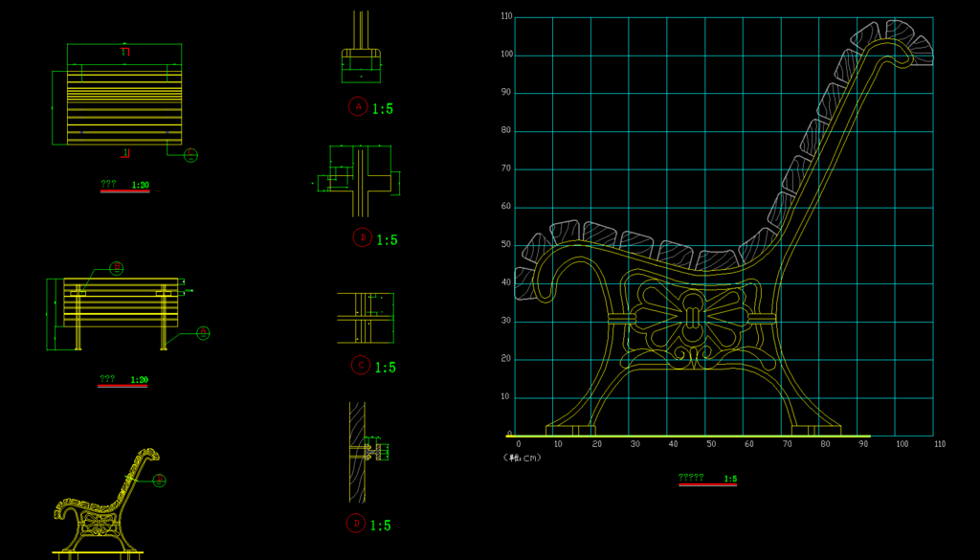
Task: Click the 110 label on the vertical axis
Action: pyautogui.click(x=506, y=16)
